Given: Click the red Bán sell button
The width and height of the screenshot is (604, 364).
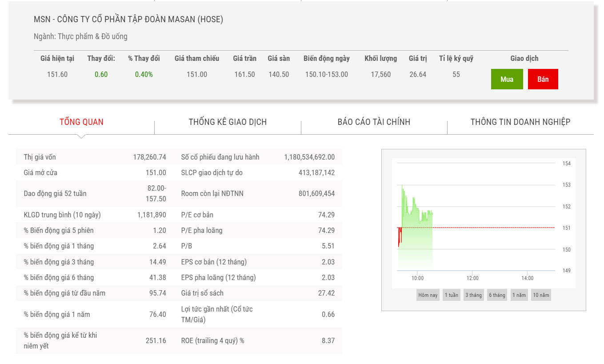Looking at the screenshot, I should coord(543,79).
